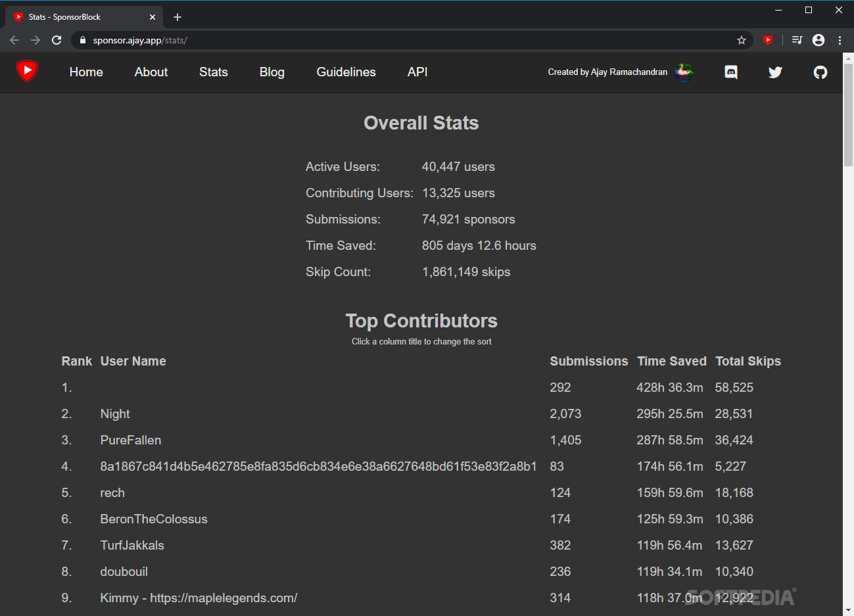Go back to the previous page
The height and width of the screenshot is (616, 854).
14,40
